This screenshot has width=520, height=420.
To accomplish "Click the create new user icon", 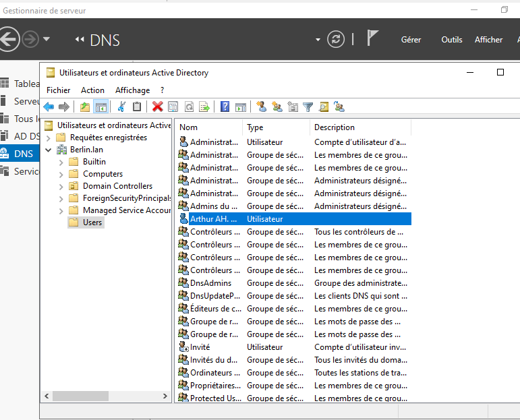I will (x=262, y=107).
